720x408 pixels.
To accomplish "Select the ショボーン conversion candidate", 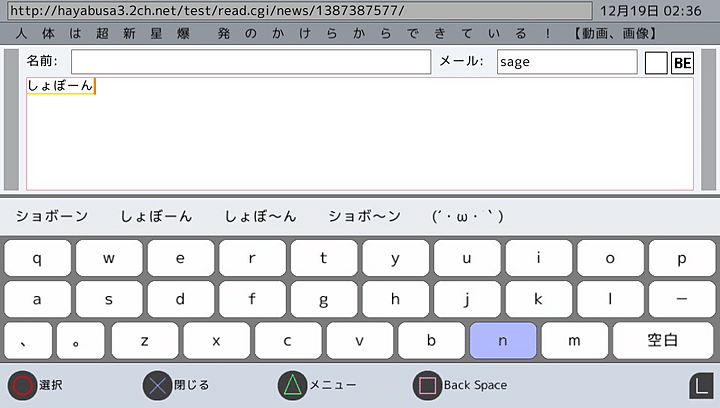I will pos(52,216).
